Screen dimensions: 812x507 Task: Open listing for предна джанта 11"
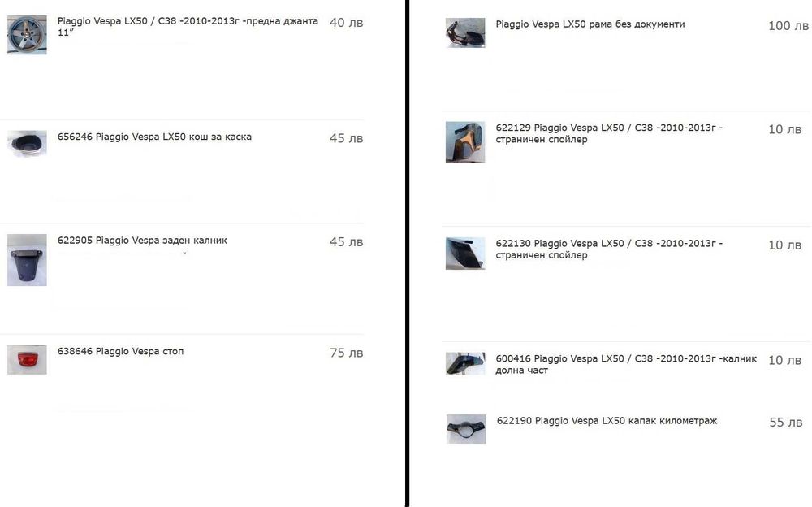[x=188, y=27]
